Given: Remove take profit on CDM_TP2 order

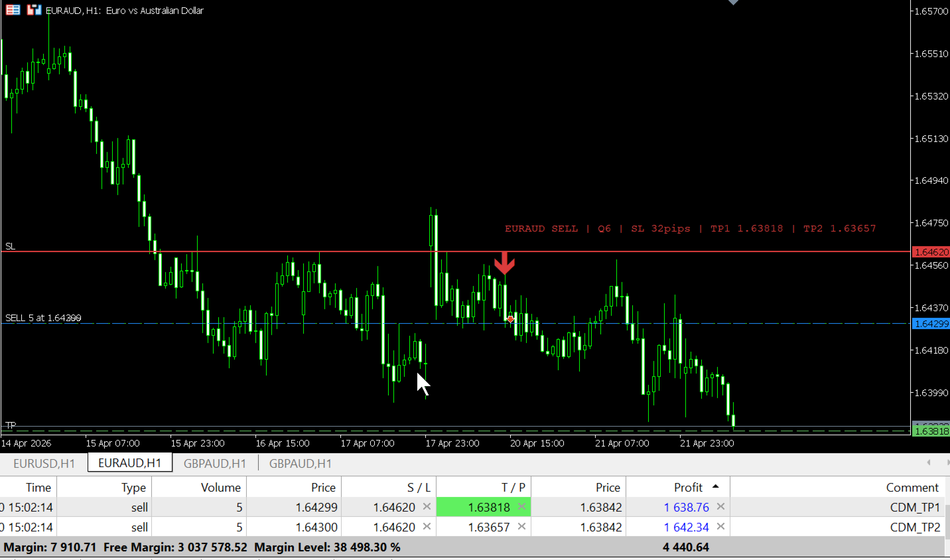Looking at the screenshot, I should [x=521, y=526].
